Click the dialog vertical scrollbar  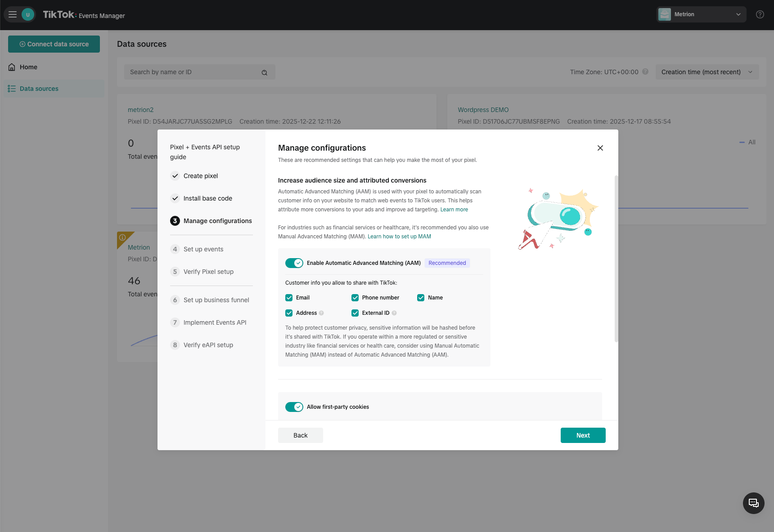(x=616, y=259)
